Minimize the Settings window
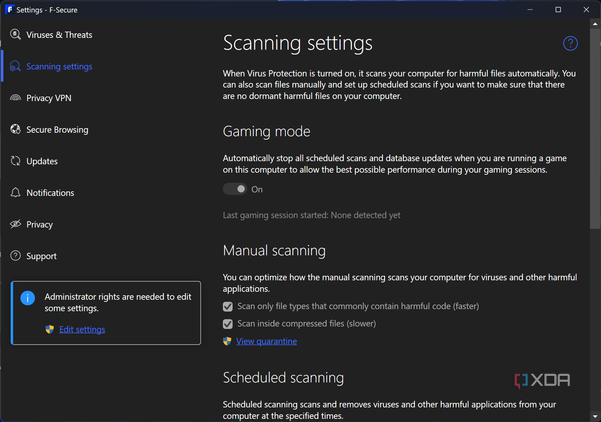Viewport: 601px width, 422px height. click(530, 10)
